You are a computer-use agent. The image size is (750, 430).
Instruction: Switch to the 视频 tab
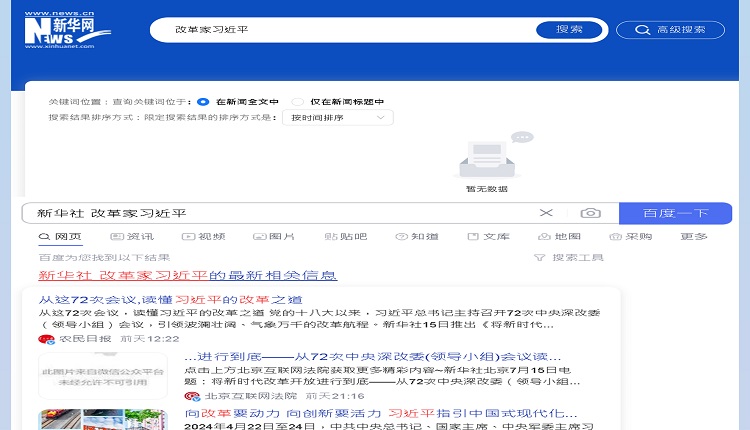[203, 236]
